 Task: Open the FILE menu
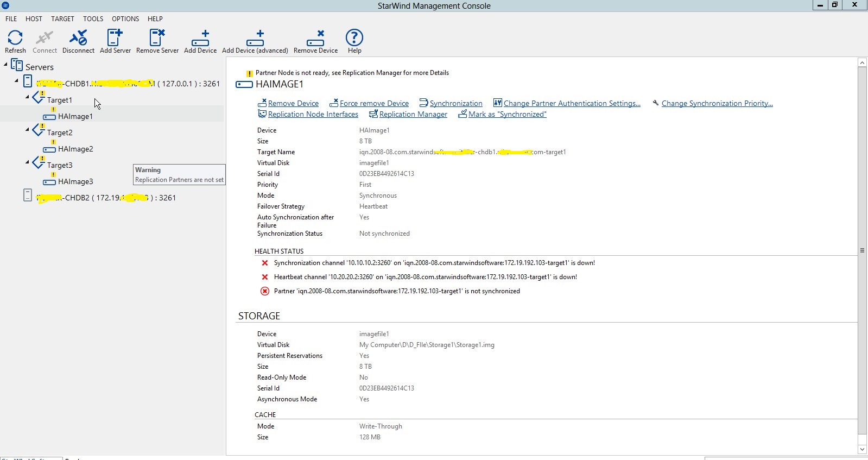point(11,18)
